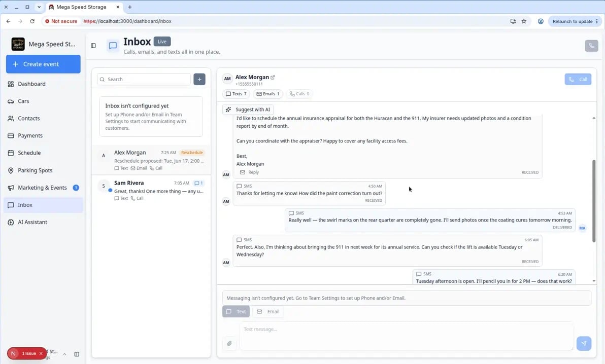Click the scroll down arrow in conversation
The image size is (605, 364).
tap(594, 281)
